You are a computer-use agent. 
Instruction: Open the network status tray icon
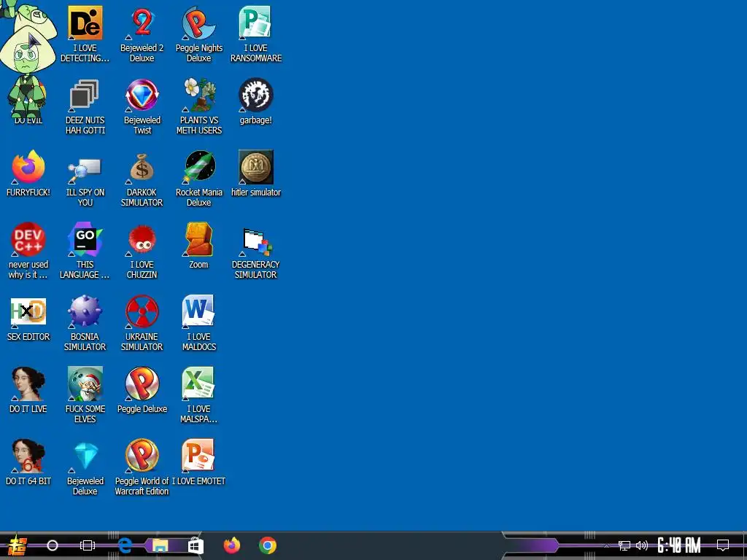point(624,545)
